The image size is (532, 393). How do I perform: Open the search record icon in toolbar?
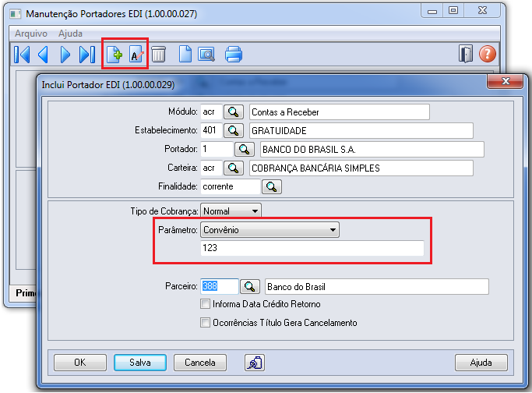(x=206, y=55)
